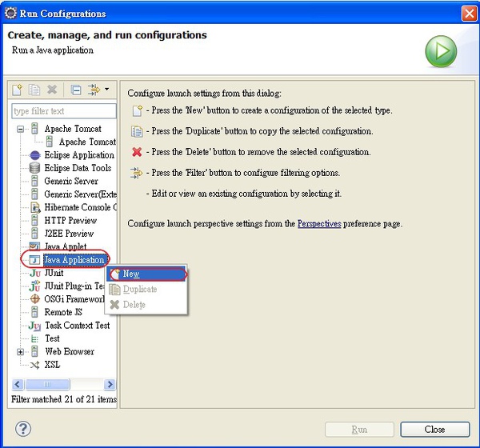Select the Task Context Test entry
This screenshot has height=448, width=480.
(x=77, y=326)
